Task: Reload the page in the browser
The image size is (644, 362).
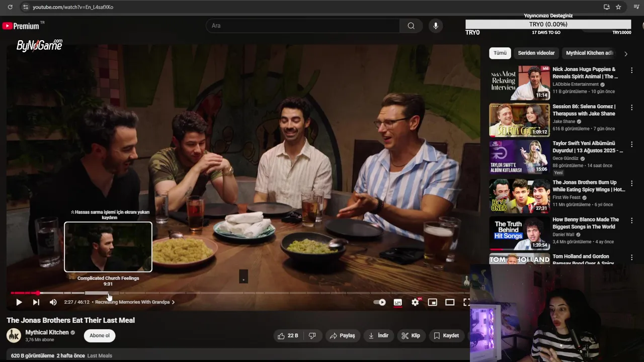Action: coord(10,7)
